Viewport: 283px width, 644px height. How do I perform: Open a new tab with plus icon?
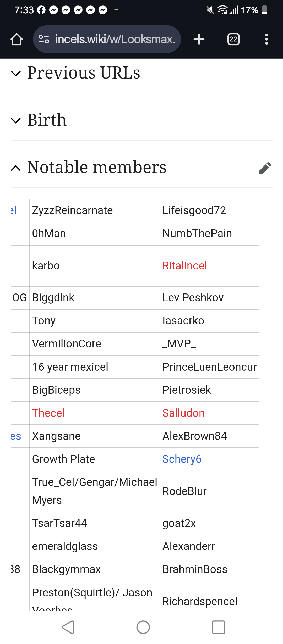199,39
